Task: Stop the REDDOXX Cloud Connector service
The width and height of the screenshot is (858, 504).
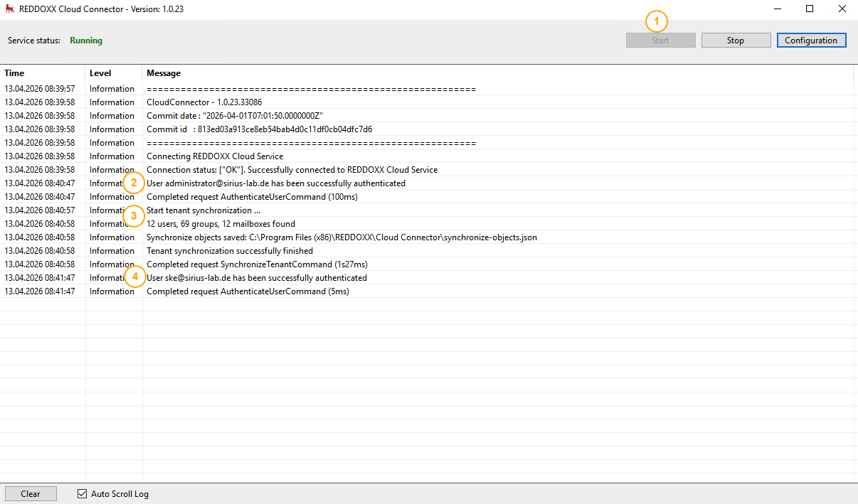Action: point(736,40)
